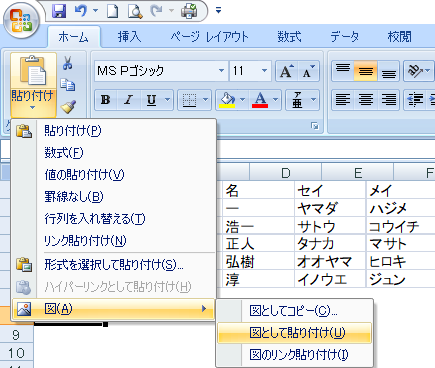Activate the format painter brush
Image resolution: width=435 pixels, height=368 pixels.
pyautogui.click(x=68, y=107)
